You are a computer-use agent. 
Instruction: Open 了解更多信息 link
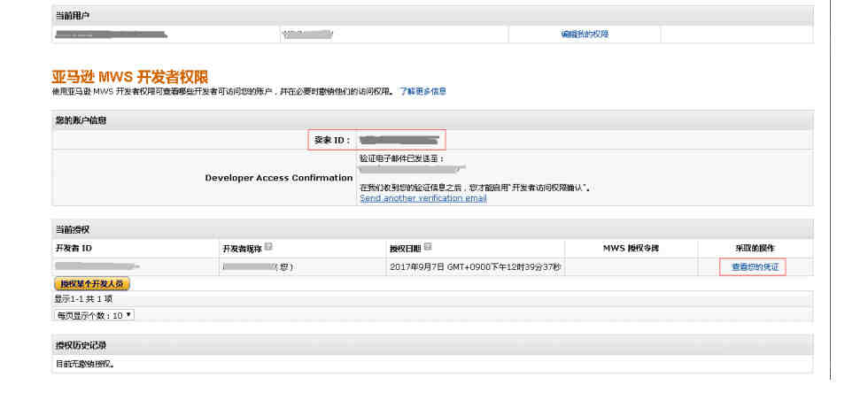(423, 91)
